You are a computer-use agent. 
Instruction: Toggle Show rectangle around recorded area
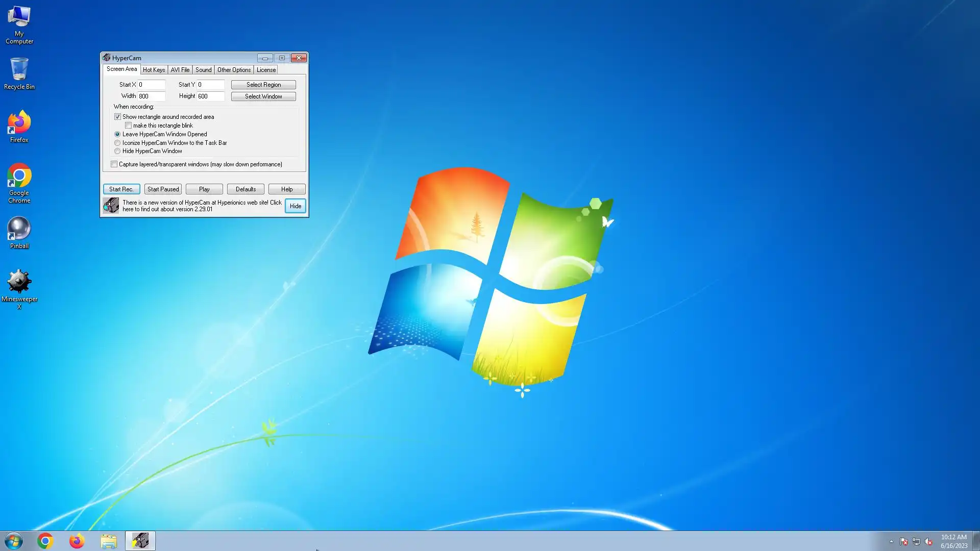(117, 117)
